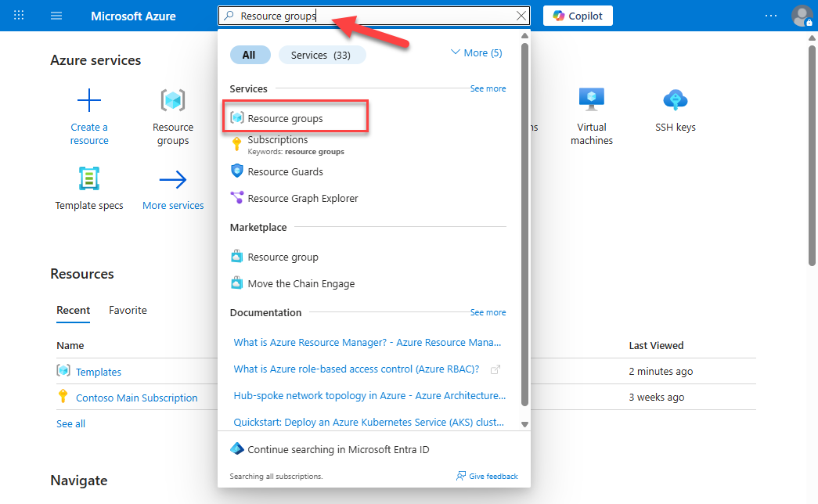Click the Subscriptions key icon in results
This screenshot has height=504, width=818.
(x=237, y=144)
